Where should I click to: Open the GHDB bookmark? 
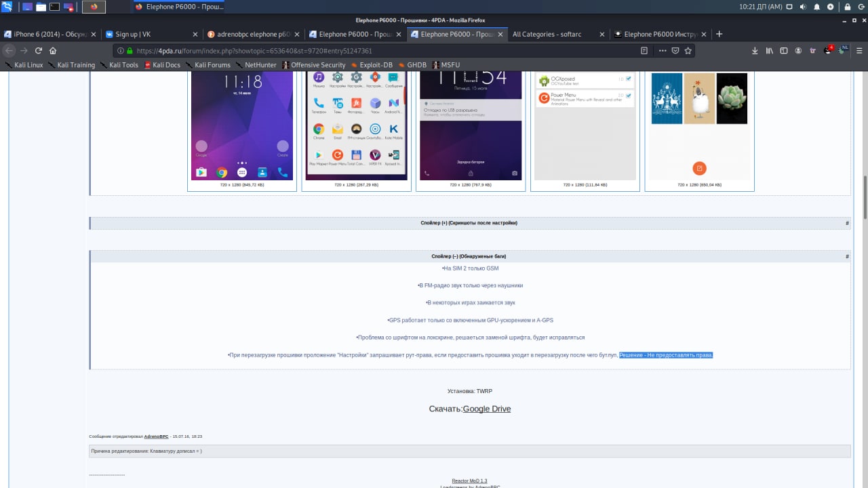[x=412, y=65]
